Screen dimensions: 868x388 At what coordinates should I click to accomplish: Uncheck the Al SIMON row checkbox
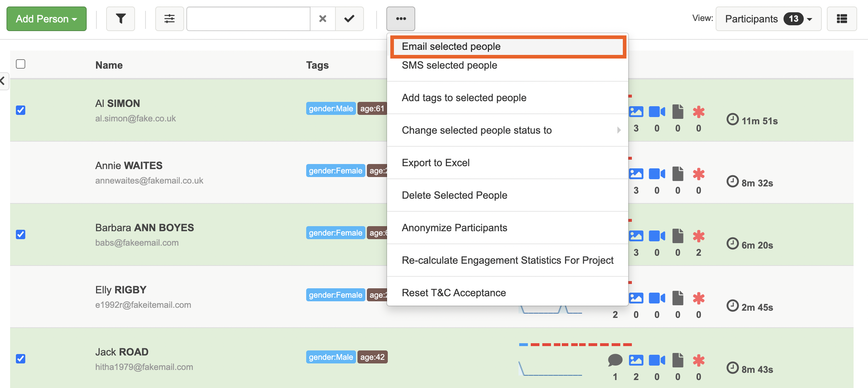pos(21,110)
